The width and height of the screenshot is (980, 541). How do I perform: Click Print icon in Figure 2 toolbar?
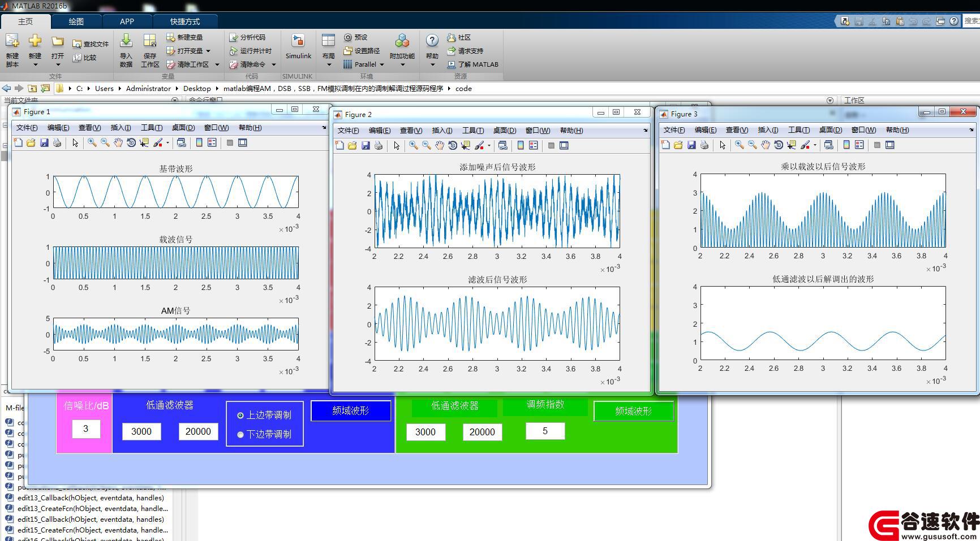click(379, 146)
